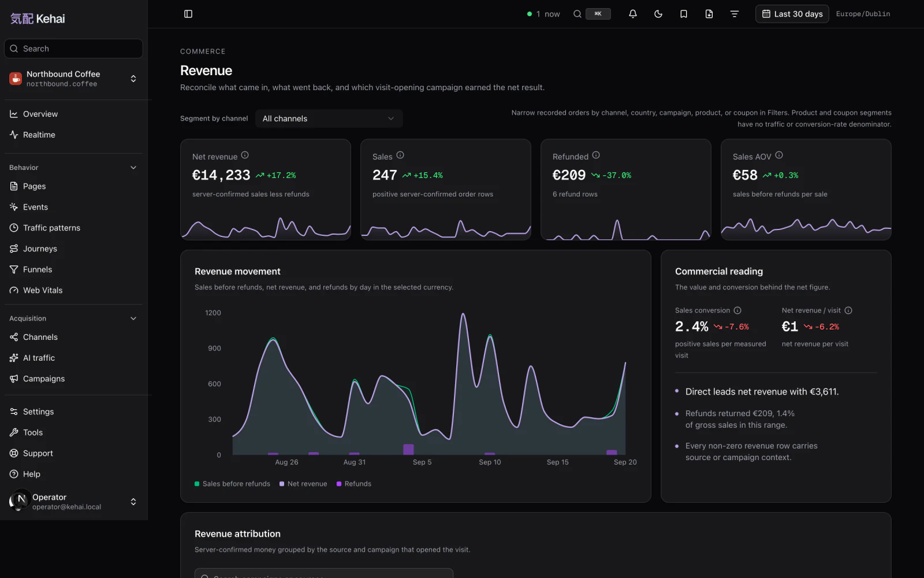924x578 pixels.
Task: Click the €14,233 net revenue value
Action: pos(221,175)
